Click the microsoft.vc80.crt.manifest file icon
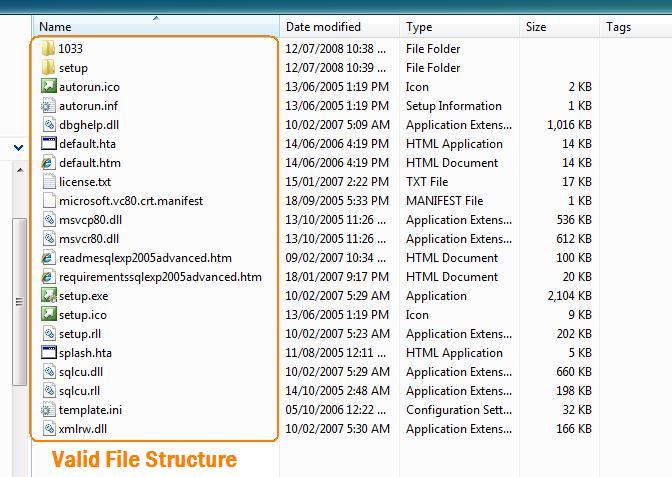This screenshot has width=672, height=477. (x=49, y=200)
